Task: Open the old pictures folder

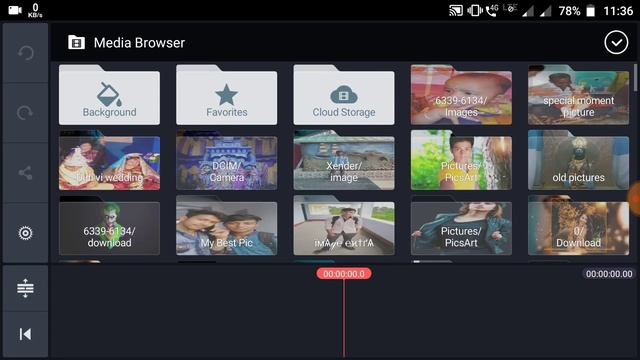Action: pos(578,160)
